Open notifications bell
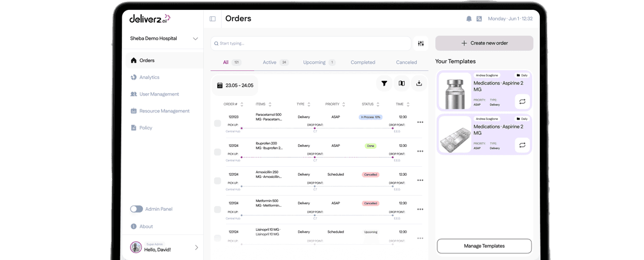 click(469, 19)
